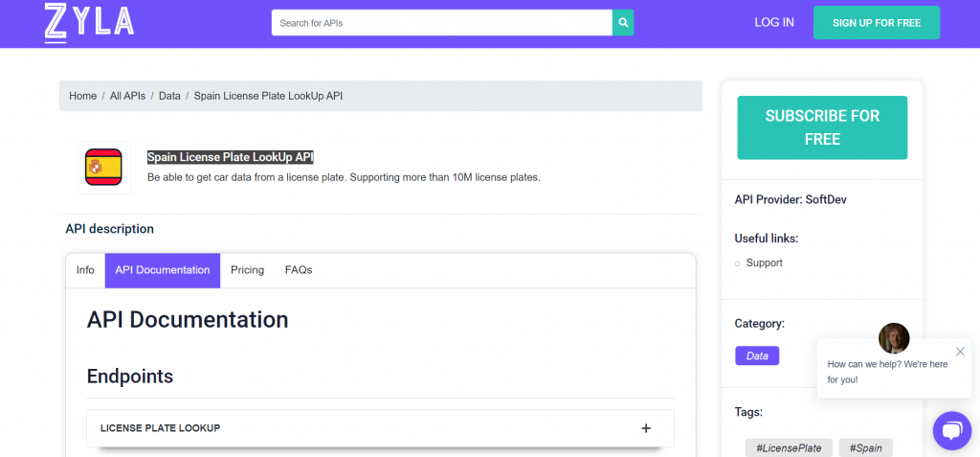This screenshot has width=980, height=457.
Task: Select the API Documentation tab
Action: (x=163, y=270)
